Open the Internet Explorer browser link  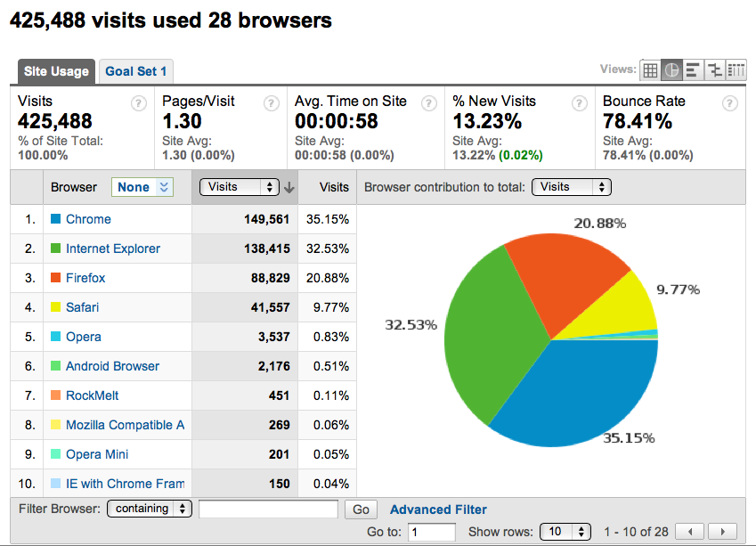113,249
